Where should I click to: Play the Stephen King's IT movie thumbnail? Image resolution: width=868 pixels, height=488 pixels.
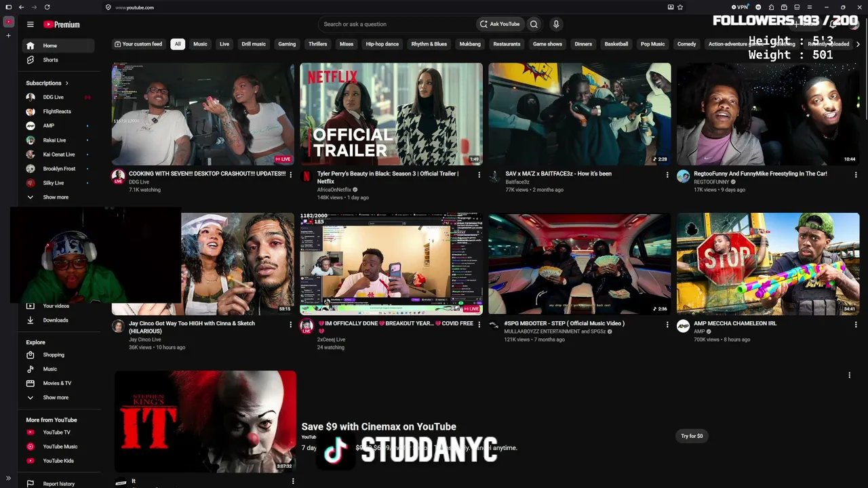(205, 421)
